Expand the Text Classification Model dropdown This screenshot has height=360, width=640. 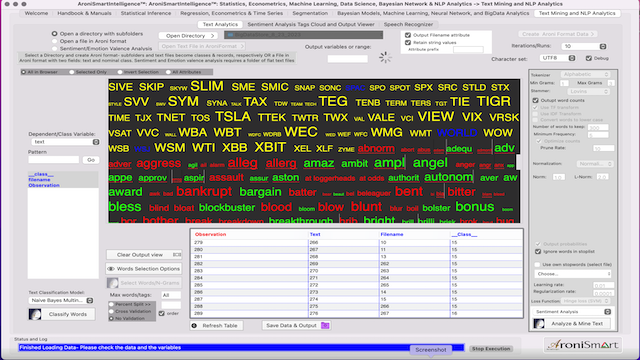pyautogui.click(x=61, y=300)
